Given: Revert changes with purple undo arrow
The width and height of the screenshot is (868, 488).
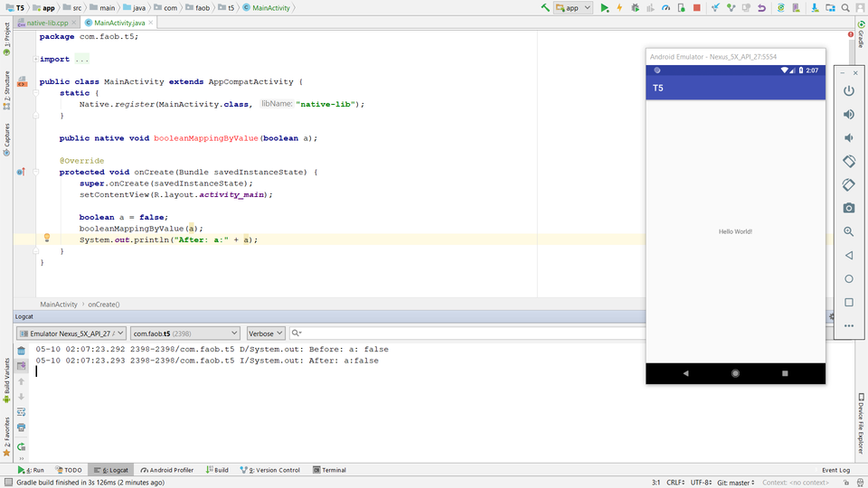Looking at the screenshot, I should [x=761, y=8].
